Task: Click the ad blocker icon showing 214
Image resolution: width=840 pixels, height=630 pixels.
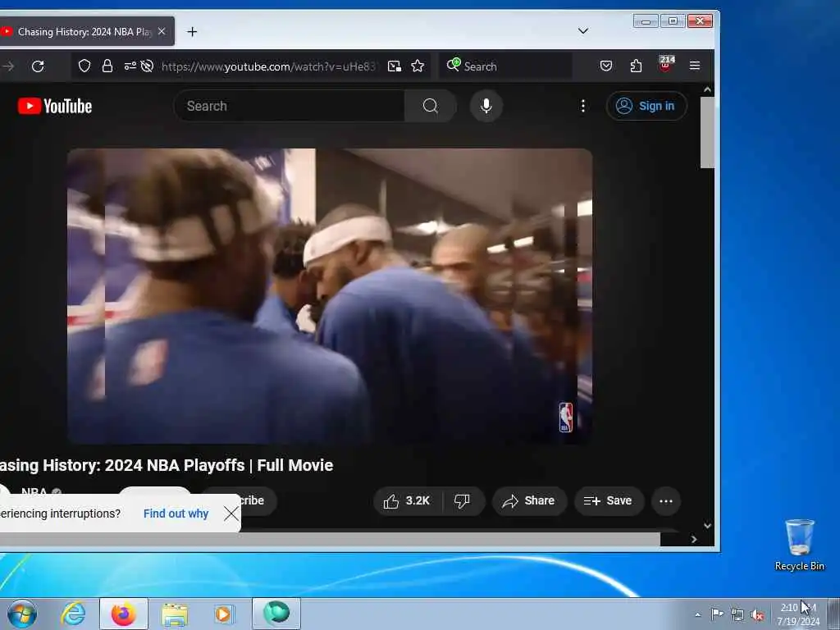Action: [666, 64]
